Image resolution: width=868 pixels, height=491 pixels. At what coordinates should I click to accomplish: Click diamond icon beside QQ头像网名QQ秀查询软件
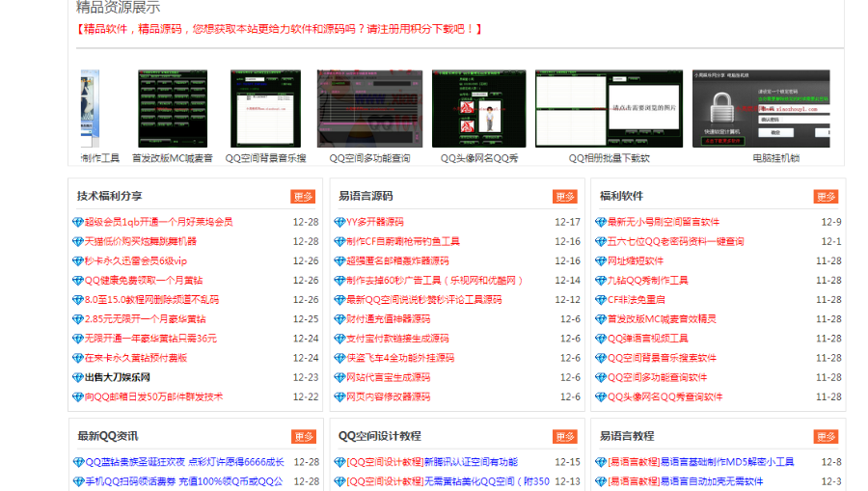pyautogui.click(x=601, y=396)
